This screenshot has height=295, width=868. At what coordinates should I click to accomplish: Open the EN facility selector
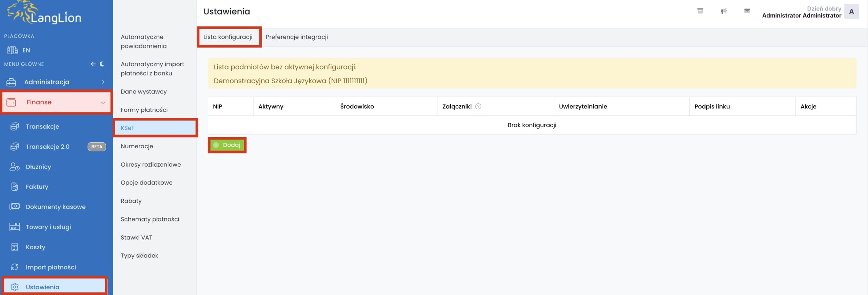[x=26, y=50]
